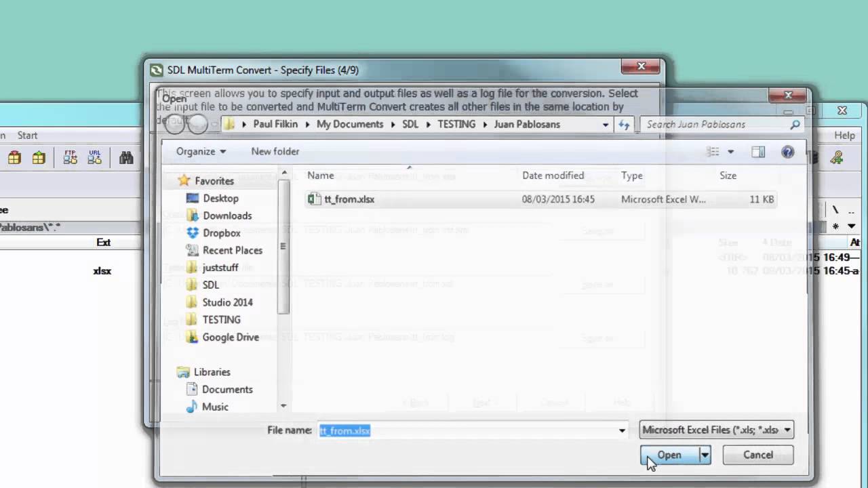Click Paul Filkin in the address path

pos(276,124)
